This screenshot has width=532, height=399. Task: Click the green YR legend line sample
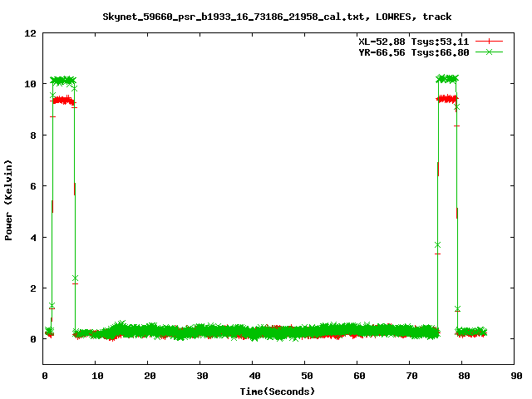[x=489, y=52]
